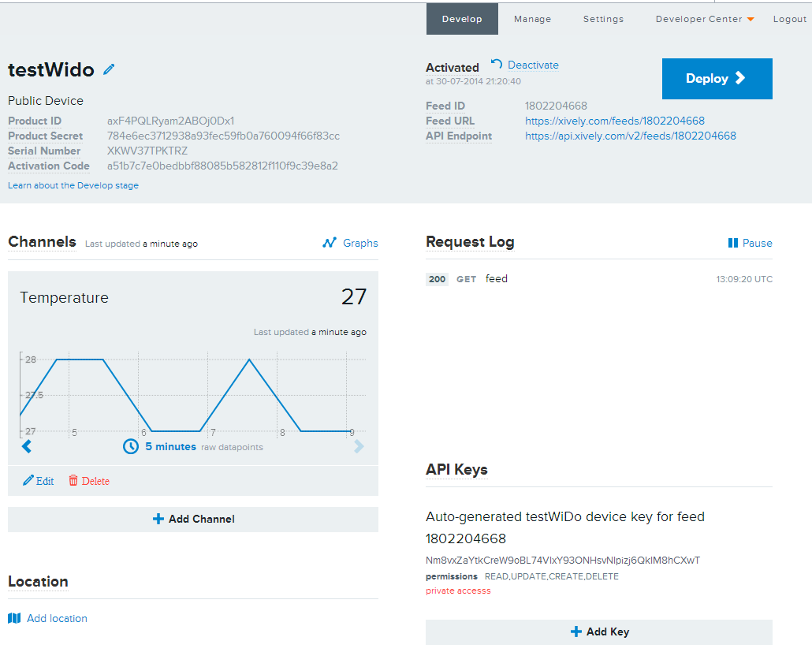Switch to the Develop tab
The height and width of the screenshot is (652, 812).
coord(462,19)
